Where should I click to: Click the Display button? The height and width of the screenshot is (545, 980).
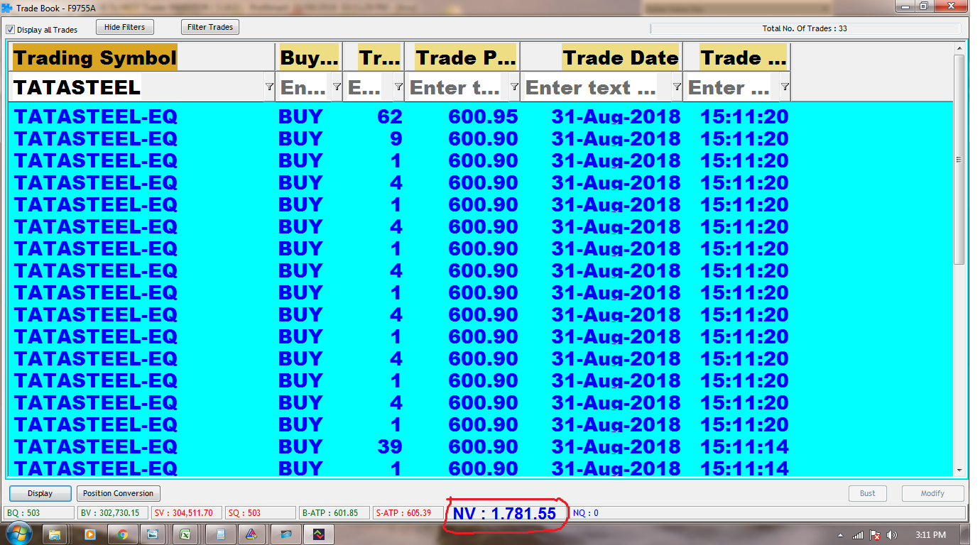point(40,493)
